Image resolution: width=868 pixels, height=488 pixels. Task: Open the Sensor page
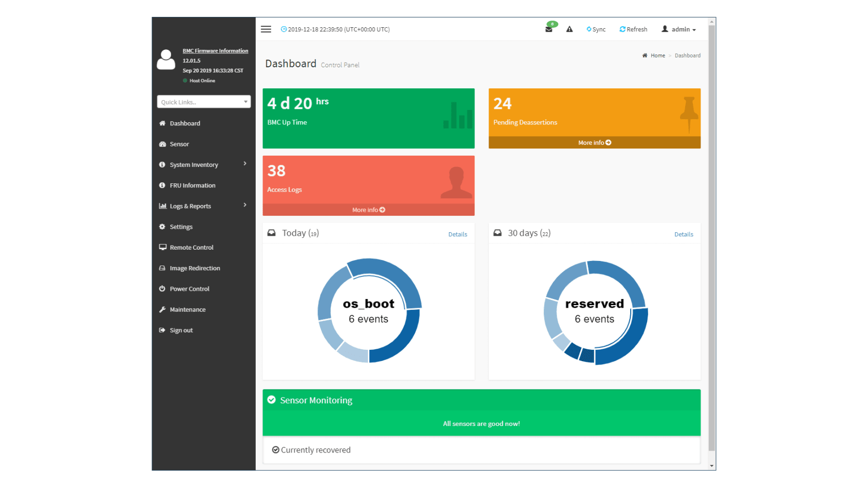coord(179,144)
